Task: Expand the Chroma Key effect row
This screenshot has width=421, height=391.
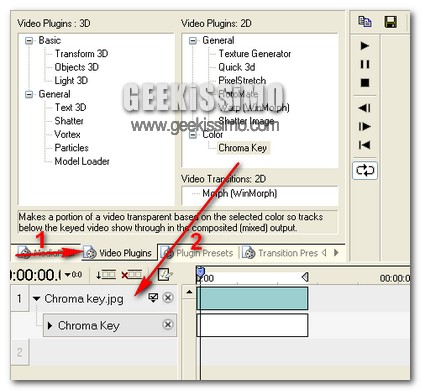Action: (50, 325)
